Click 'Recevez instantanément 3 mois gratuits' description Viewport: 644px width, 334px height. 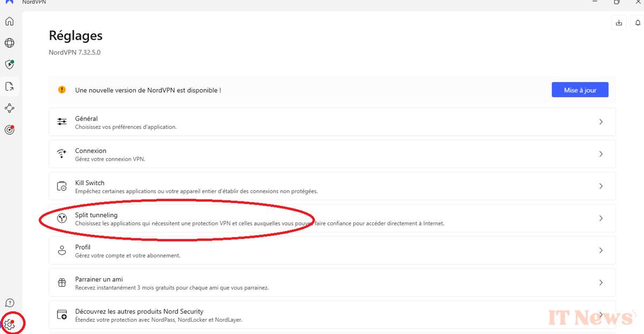point(172,288)
